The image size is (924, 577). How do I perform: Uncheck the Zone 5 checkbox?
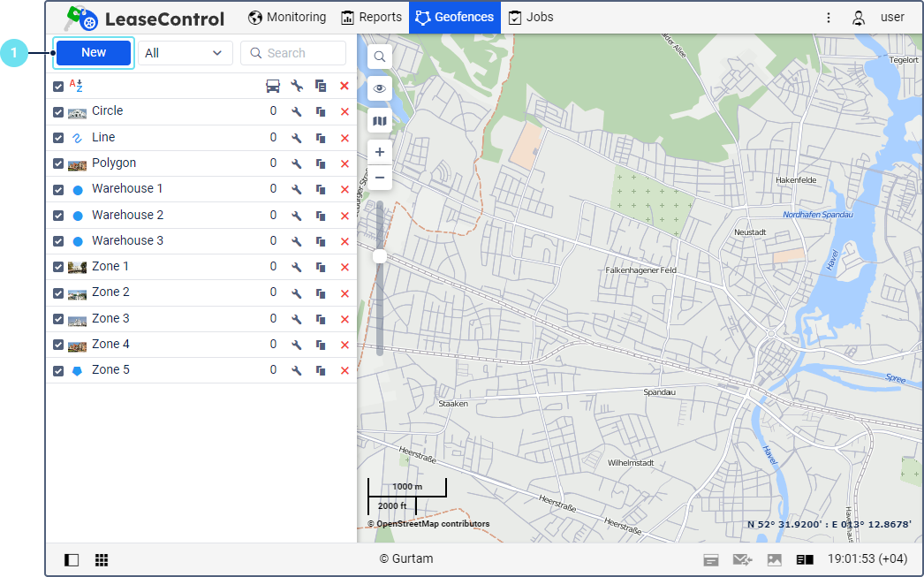tap(57, 371)
